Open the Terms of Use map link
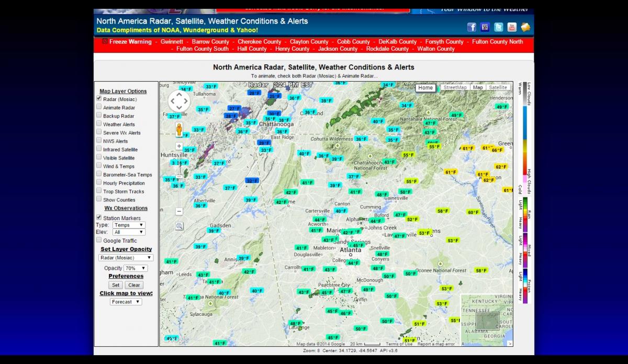The height and width of the screenshot is (364, 628). pyautogui.click(x=399, y=344)
